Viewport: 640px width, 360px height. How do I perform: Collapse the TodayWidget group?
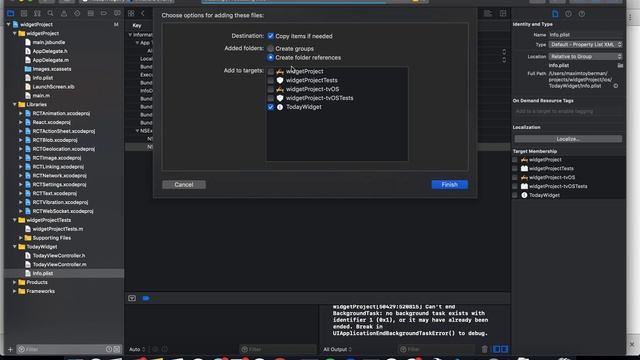[x=15, y=247]
